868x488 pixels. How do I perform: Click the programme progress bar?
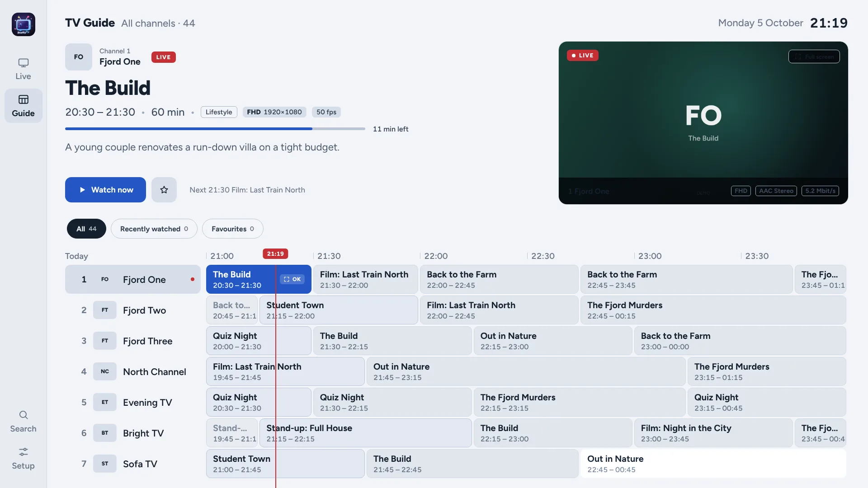(x=215, y=129)
